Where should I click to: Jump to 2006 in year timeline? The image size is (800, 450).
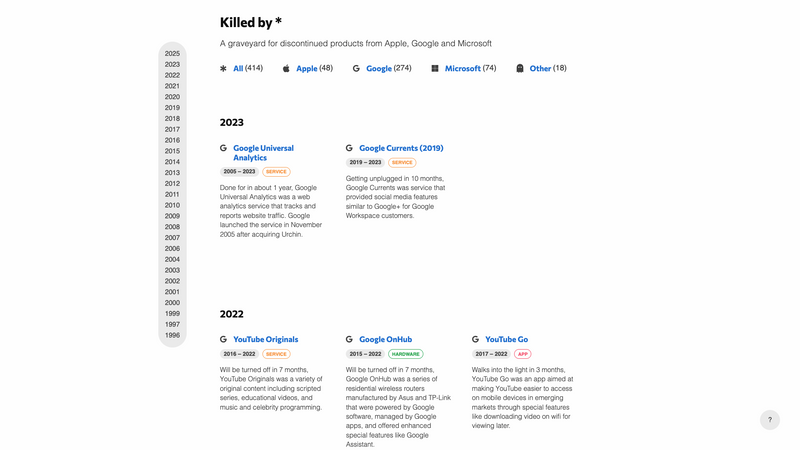(x=172, y=249)
